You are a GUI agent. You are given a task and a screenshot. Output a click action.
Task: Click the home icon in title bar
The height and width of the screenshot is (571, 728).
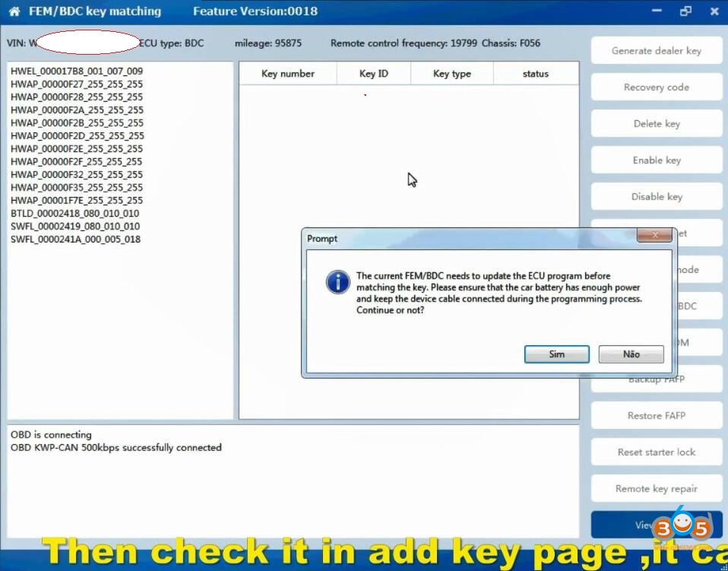(14, 11)
